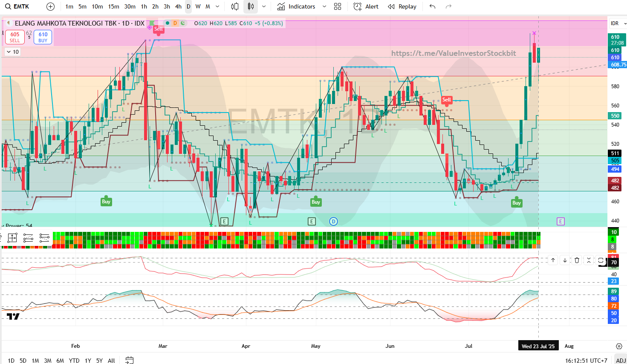Click the bar style icon

235,6
